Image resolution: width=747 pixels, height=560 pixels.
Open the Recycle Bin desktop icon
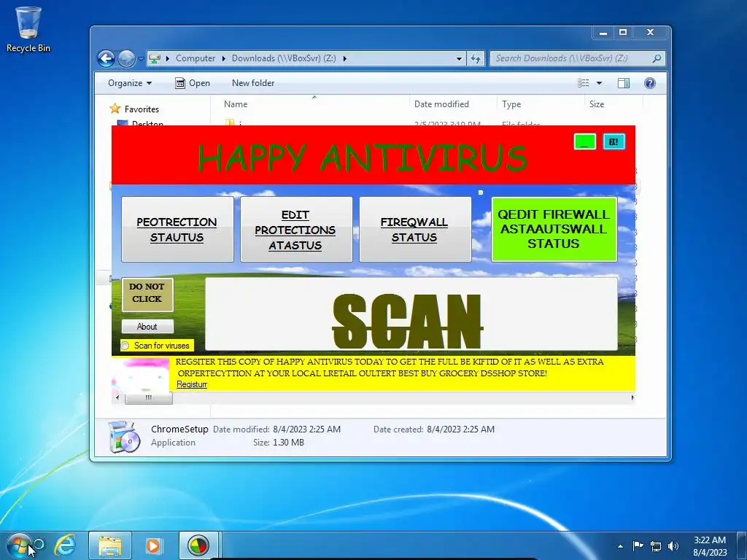[x=28, y=28]
